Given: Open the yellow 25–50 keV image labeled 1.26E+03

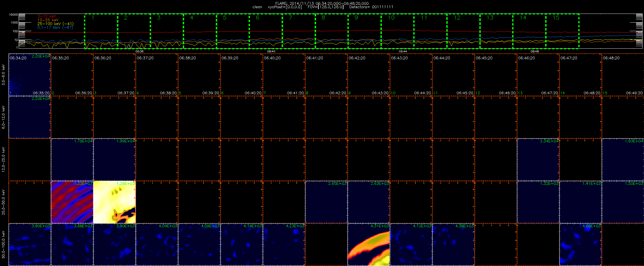Looking at the screenshot, I should (x=114, y=202).
